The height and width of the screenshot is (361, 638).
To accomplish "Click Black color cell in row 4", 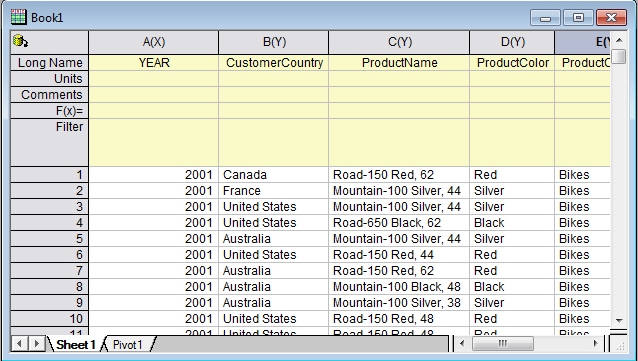I will [512, 223].
